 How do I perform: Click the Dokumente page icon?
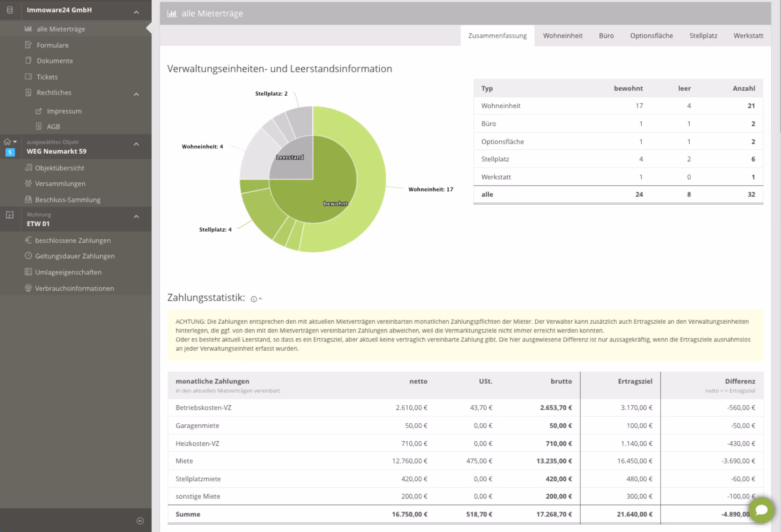click(x=28, y=60)
